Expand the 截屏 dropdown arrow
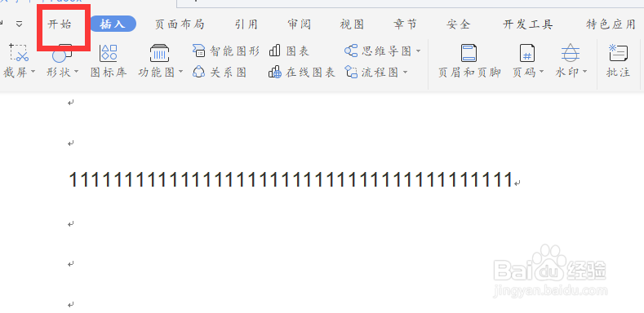The width and height of the screenshot is (644, 313). click(x=33, y=73)
